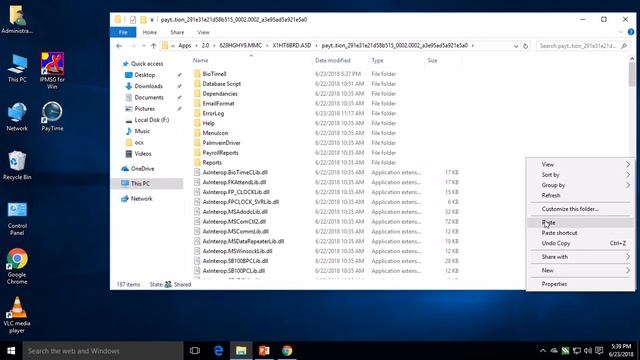
Task: Sort by Date modified column header
Action: coord(333,60)
